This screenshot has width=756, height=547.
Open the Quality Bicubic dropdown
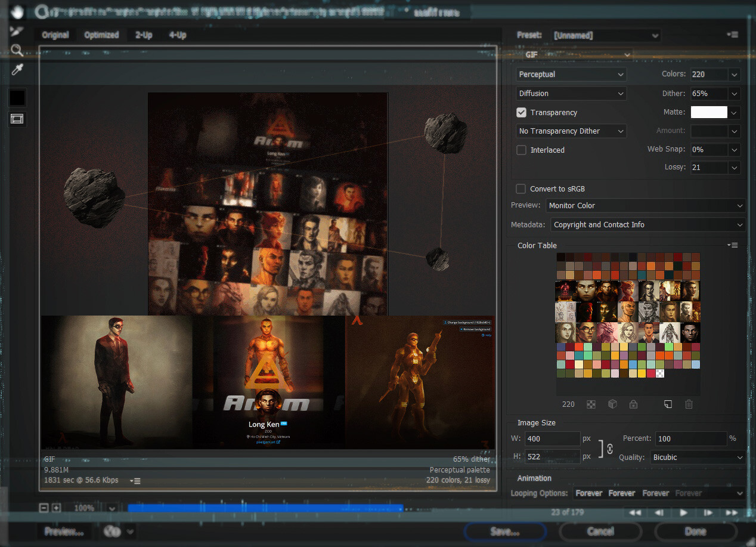tap(698, 458)
